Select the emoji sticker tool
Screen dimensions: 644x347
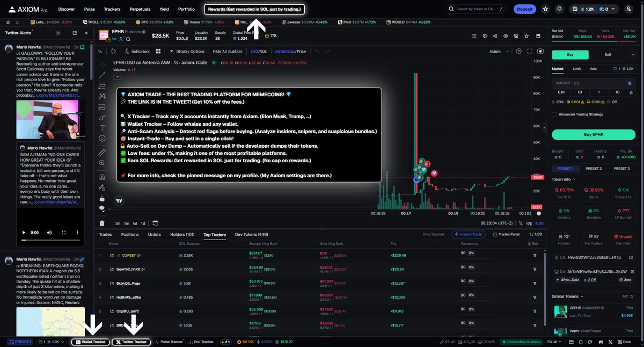(x=102, y=138)
